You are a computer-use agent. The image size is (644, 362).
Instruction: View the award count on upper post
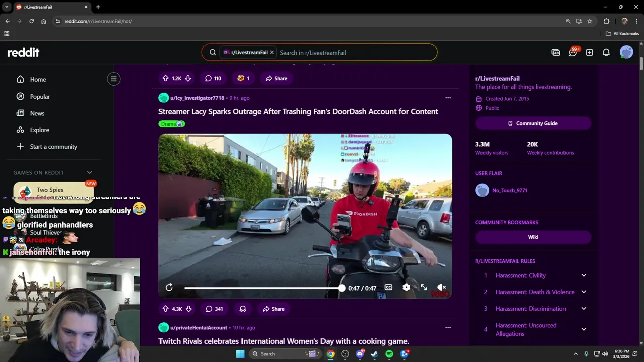pyautogui.click(x=243, y=78)
